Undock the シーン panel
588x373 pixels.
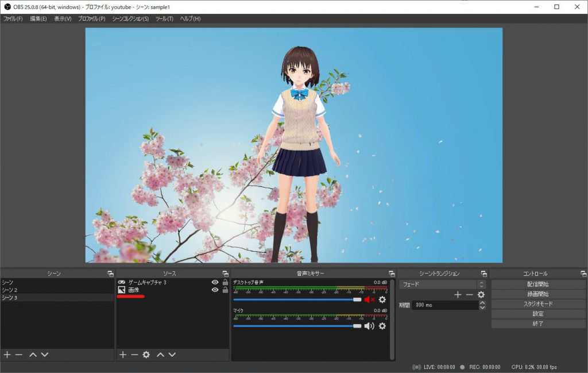coord(110,274)
